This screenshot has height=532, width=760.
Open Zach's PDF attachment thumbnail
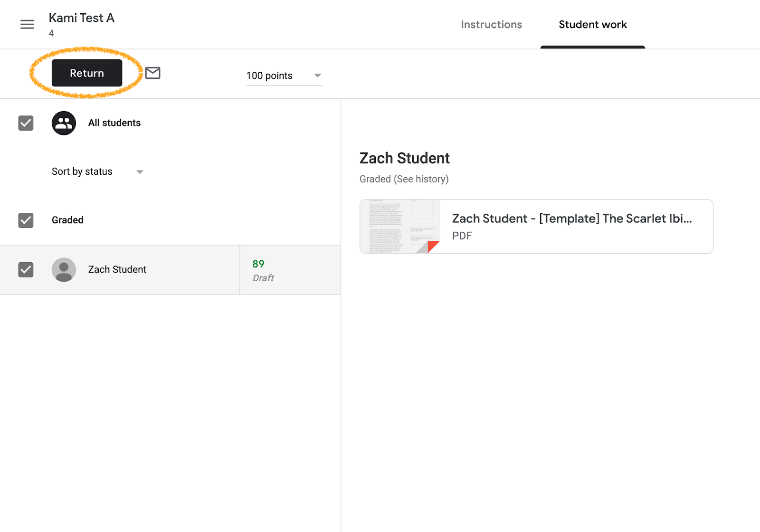[400, 227]
